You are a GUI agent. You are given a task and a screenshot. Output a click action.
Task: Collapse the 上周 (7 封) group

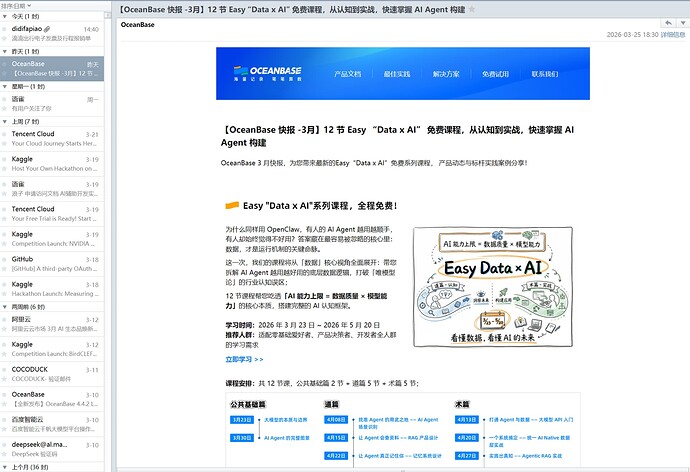(x=4, y=121)
